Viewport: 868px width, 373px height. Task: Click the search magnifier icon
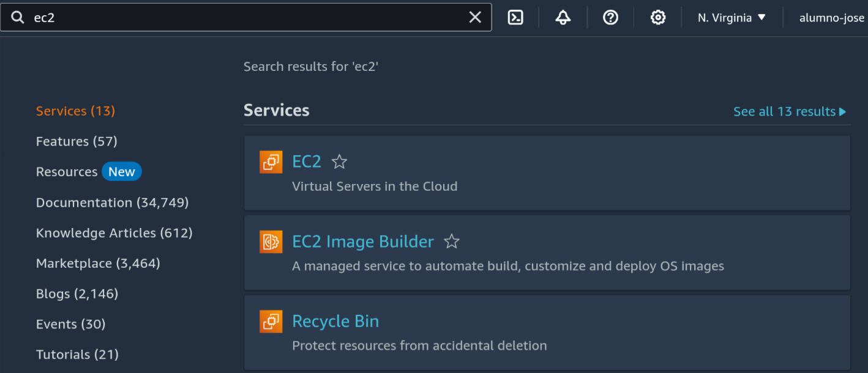coord(18,18)
